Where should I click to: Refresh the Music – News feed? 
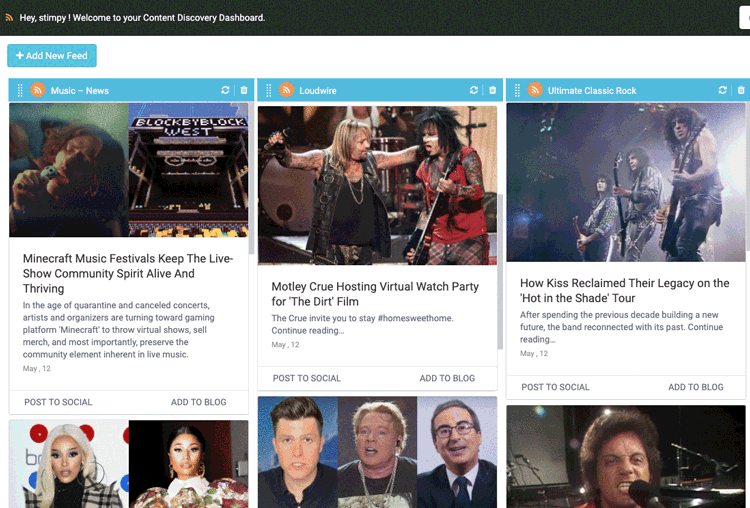225,90
